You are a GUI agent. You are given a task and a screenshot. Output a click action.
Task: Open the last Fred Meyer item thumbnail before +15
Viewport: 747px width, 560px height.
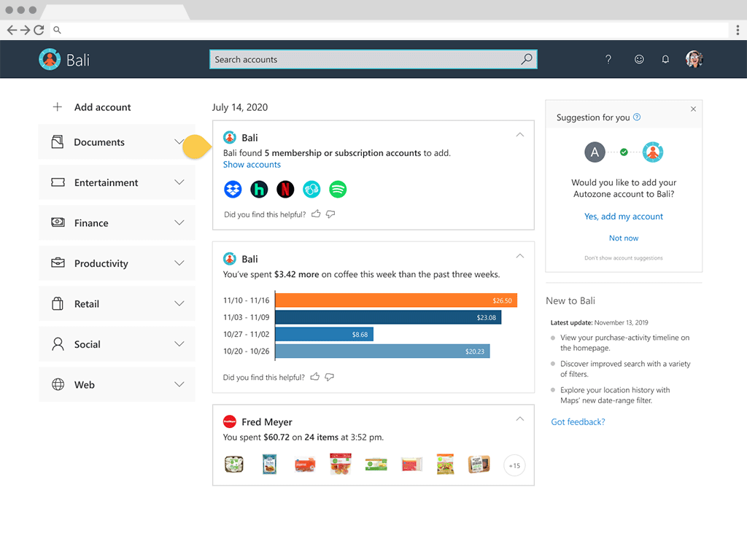479,464
